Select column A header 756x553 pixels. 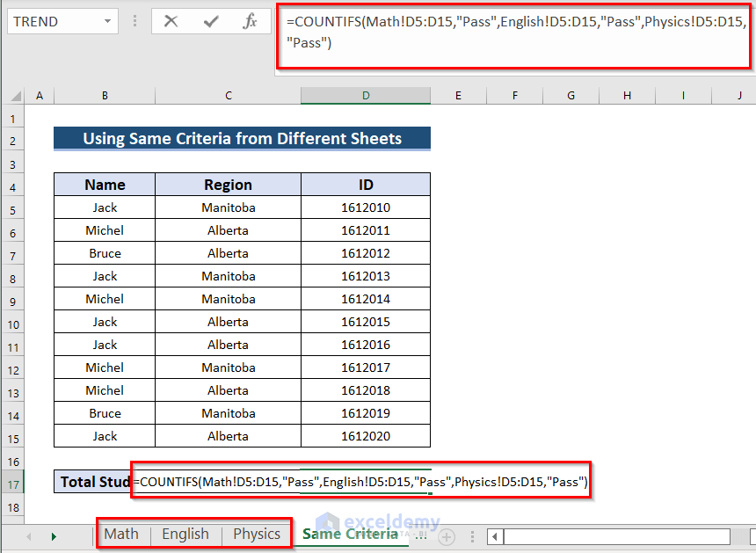40,96
